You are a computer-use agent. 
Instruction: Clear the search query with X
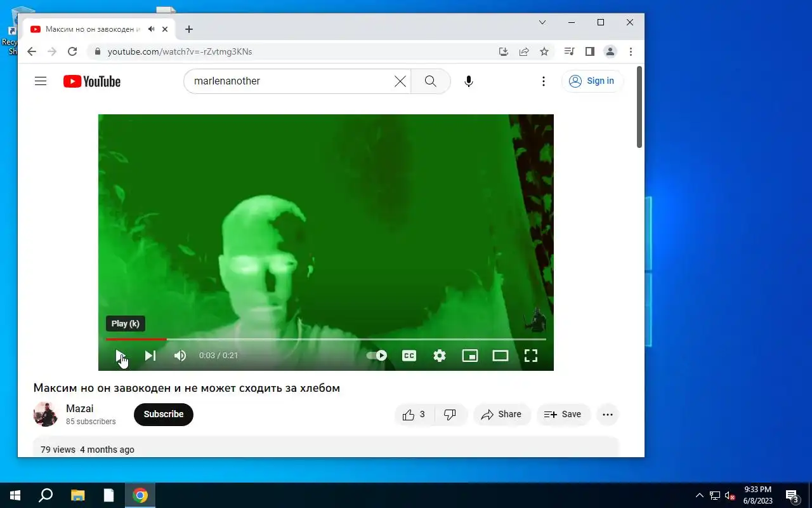pyautogui.click(x=400, y=81)
